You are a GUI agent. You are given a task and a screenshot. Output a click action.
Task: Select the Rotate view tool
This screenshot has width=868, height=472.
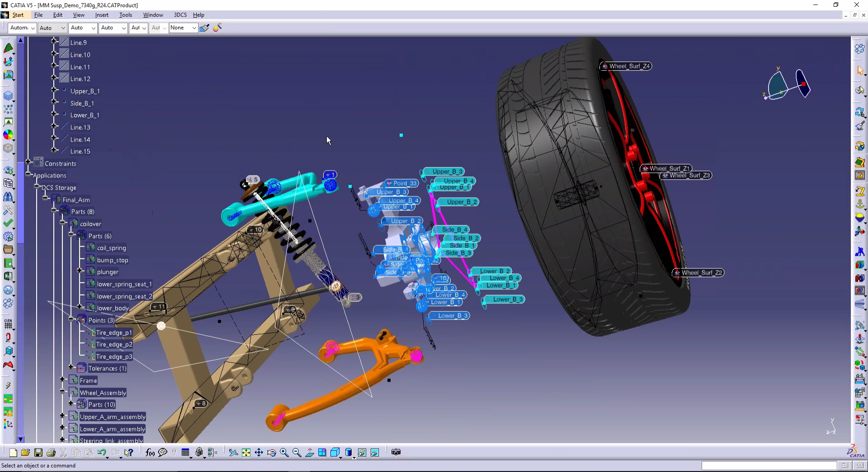[x=271, y=452]
